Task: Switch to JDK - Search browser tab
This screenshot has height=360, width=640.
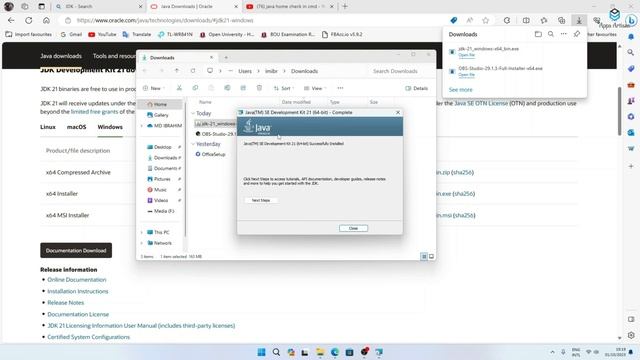Action: pyautogui.click(x=97, y=7)
